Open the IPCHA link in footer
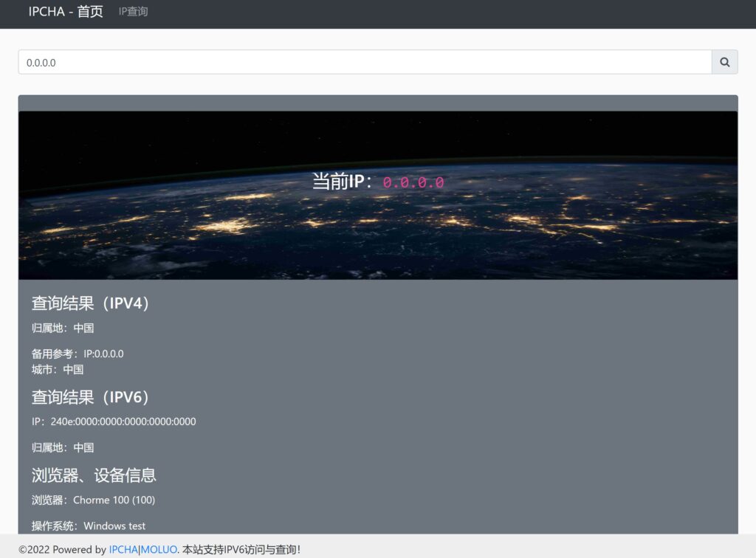 [123, 549]
